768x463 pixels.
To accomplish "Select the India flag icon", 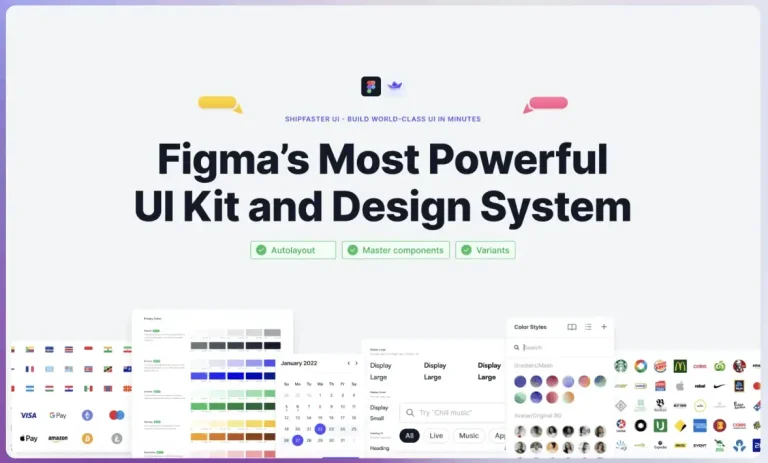I will 108,349.
